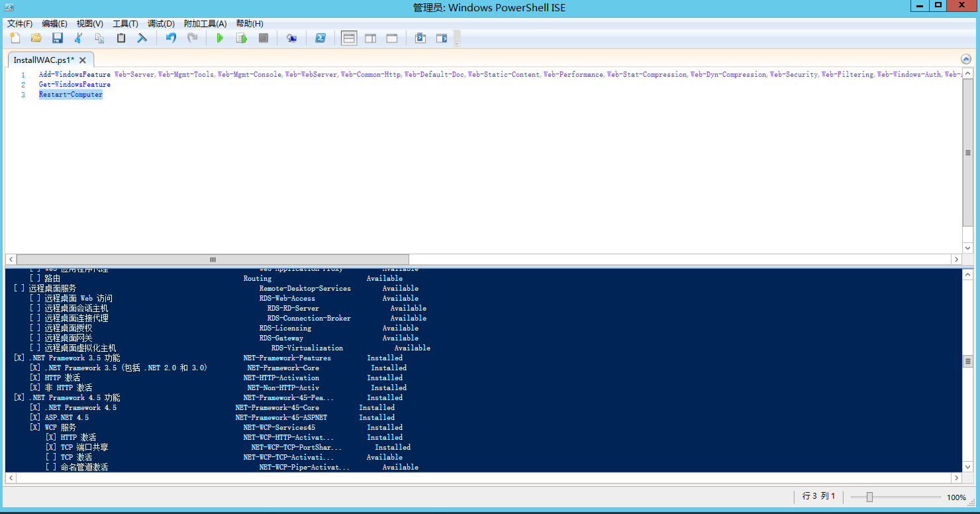This screenshot has height=514, width=980.
Task: Click NET-Framework-Core in console output
Action: [283, 368]
